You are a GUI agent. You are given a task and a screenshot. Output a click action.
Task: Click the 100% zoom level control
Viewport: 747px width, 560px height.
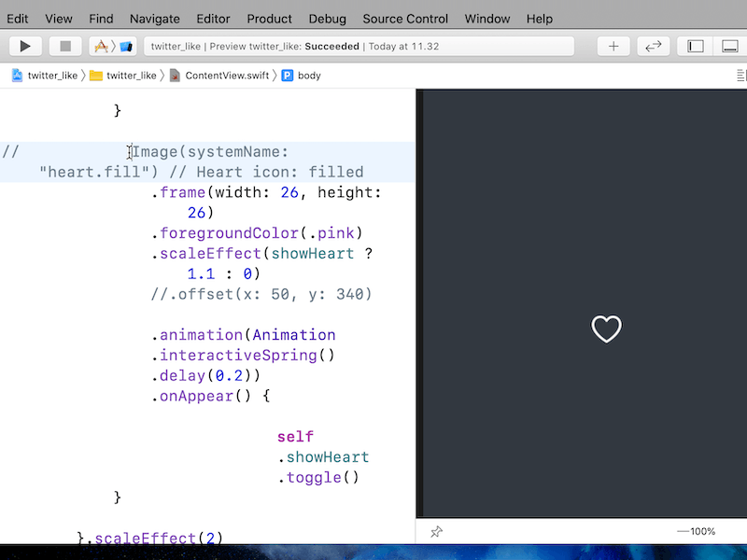point(697,531)
